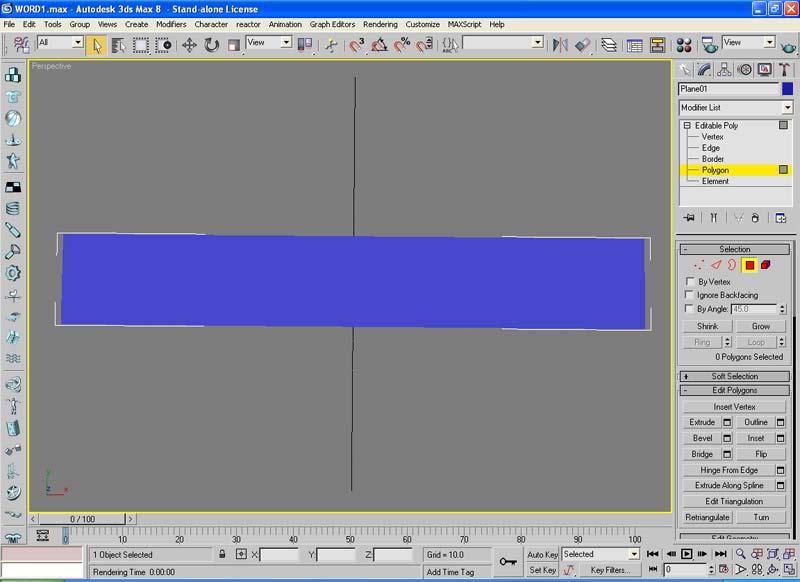Open the Material Editor spheres icon
Screen dimensions: 800x582
pos(684,45)
